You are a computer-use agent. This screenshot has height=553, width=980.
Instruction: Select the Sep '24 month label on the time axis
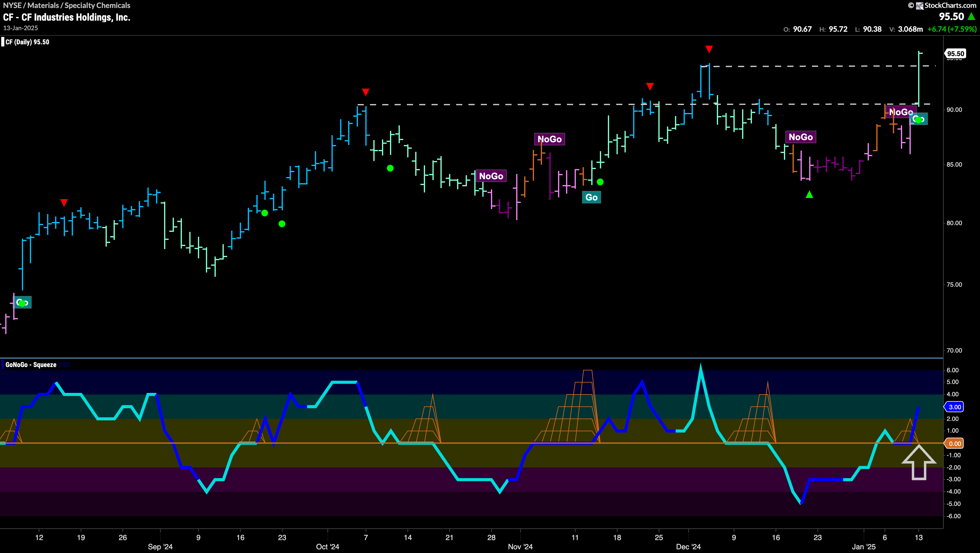pyautogui.click(x=160, y=547)
